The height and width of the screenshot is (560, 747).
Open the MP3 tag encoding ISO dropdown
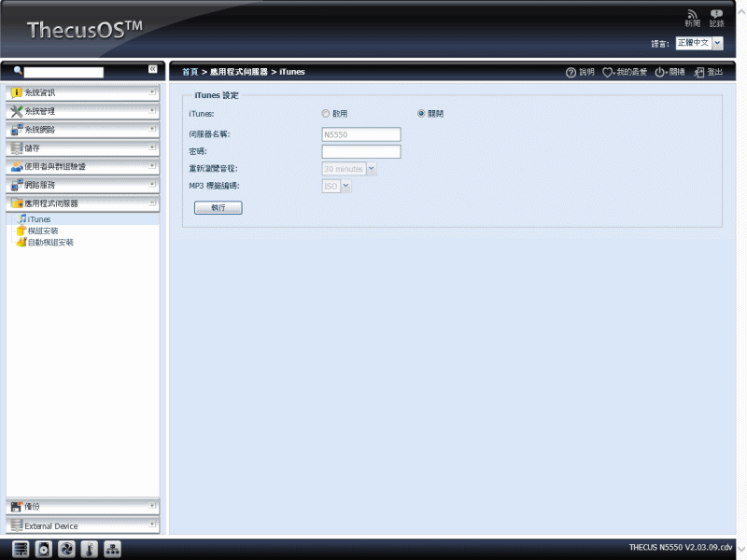point(345,186)
